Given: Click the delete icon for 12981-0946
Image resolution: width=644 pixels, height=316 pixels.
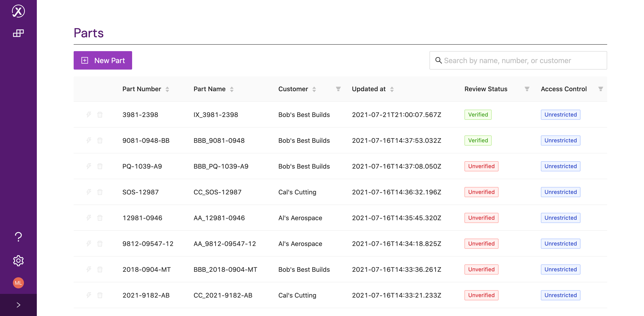Looking at the screenshot, I should point(99,217).
